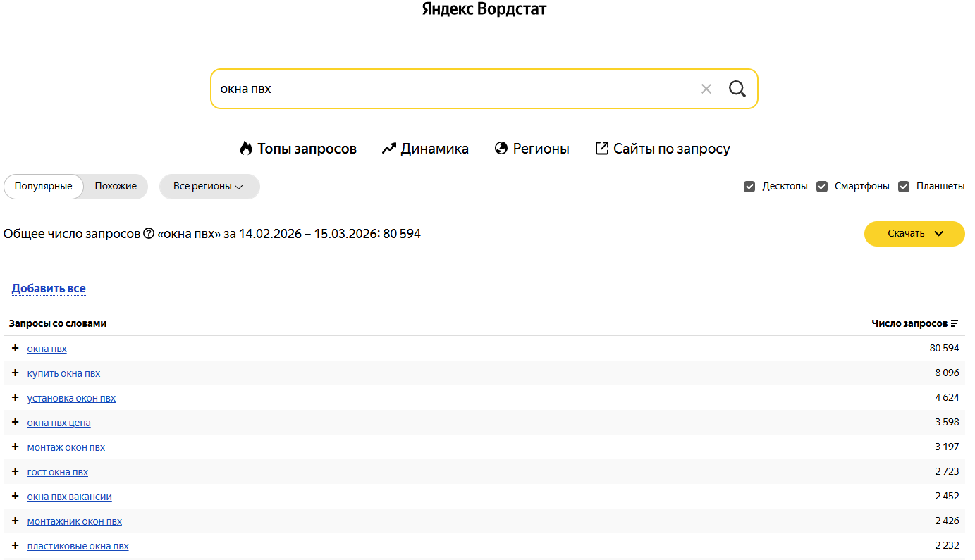This screenshot has height=560, width=975.
Task: Open the 'окна пвх цена' query link
Action: pos(59,423)
